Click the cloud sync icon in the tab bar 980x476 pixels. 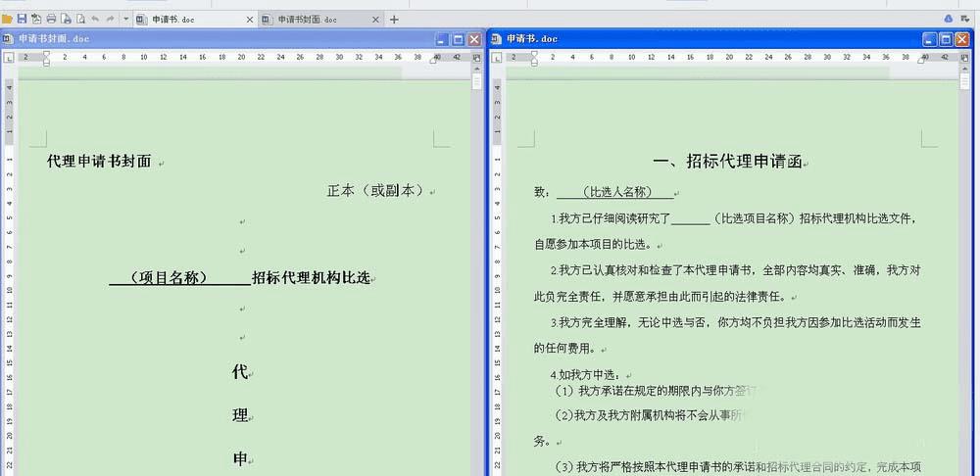[x=948, y=19]
